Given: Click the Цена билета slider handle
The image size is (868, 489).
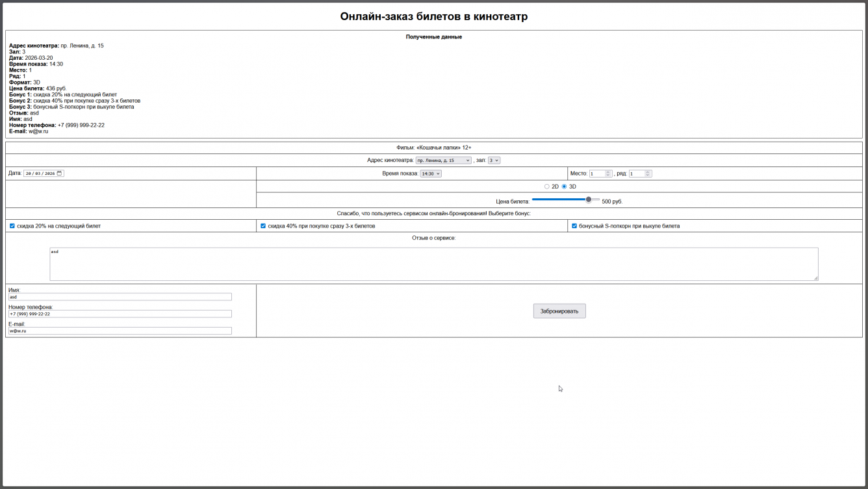Looking at the screenshot, I should tap(589, 200).
